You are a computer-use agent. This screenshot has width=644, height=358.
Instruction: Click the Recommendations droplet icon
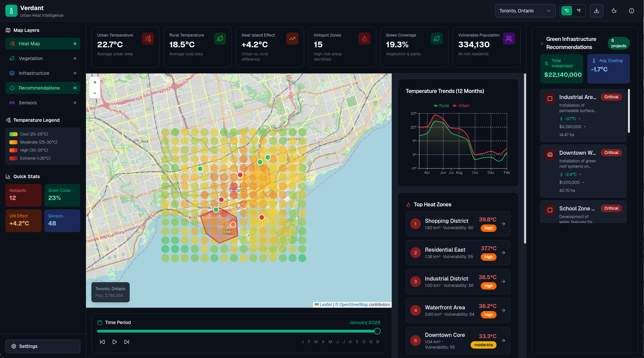pos(12,88)
